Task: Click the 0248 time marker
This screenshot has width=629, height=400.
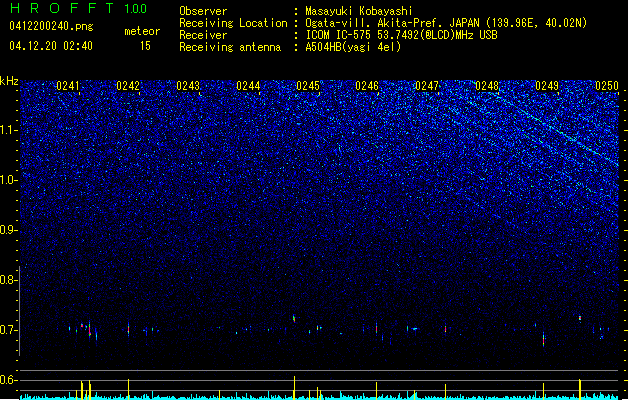Action: coord(487,86)
